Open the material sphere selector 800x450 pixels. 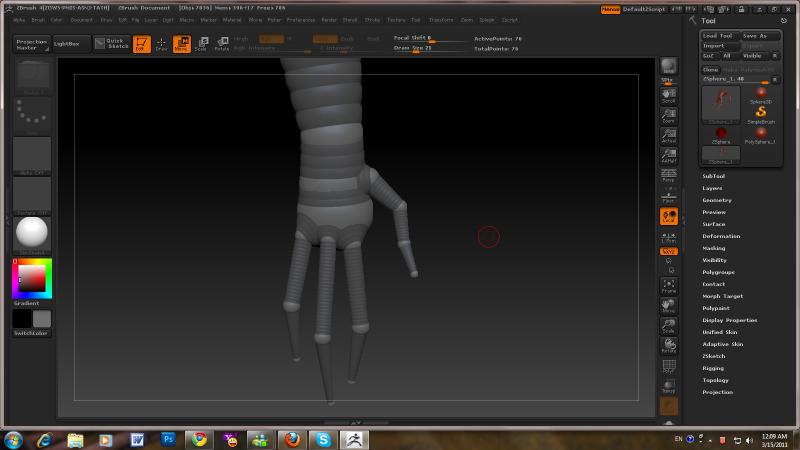pos(32,233)
